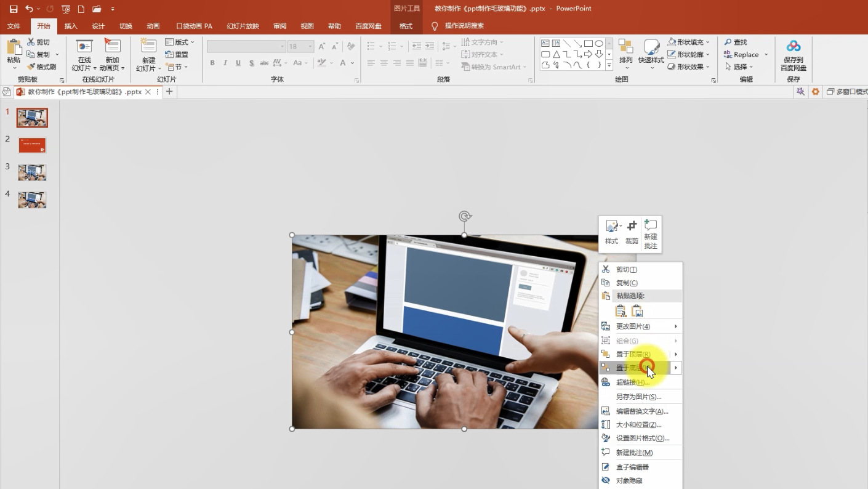Select the right arrow shape in gallery
Viewport: 868px width, 489px height.
[589, 54]
